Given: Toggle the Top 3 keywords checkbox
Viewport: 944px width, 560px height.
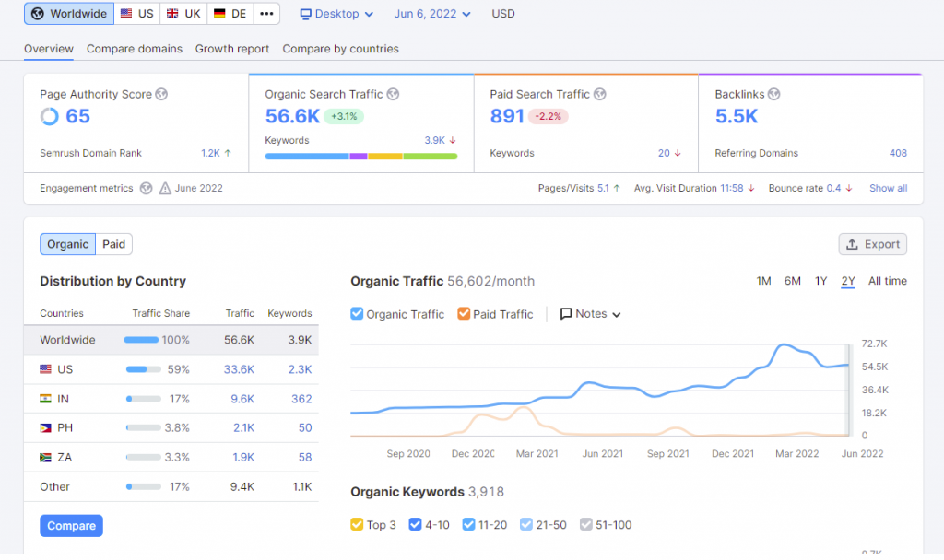Looking at the screenshot, I should tap(357, 524).
